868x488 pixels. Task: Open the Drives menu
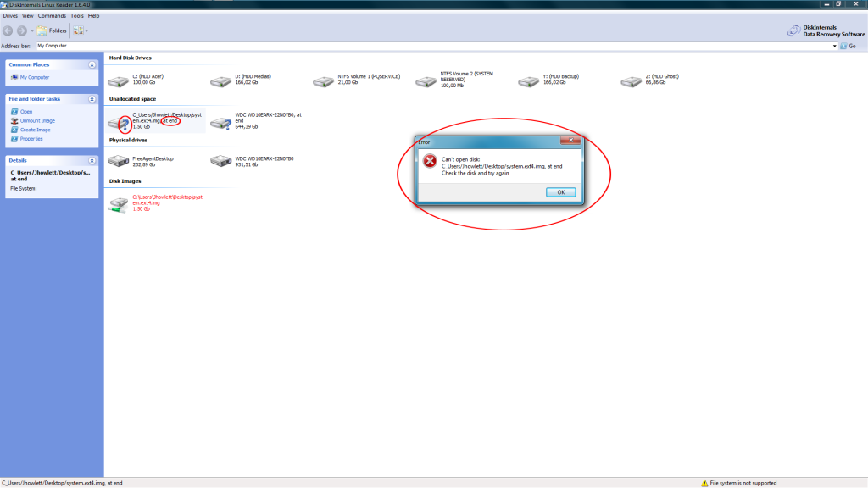(10, 16)
